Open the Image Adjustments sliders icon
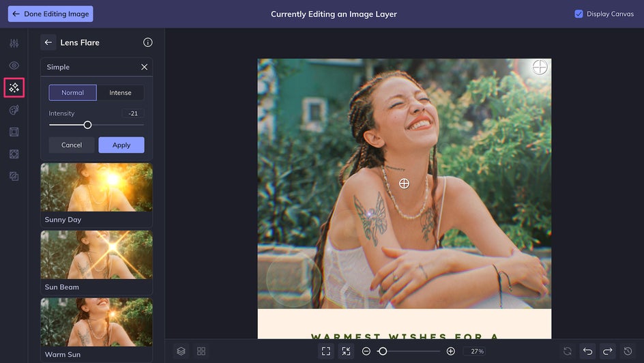 click(x=14, y=43)
